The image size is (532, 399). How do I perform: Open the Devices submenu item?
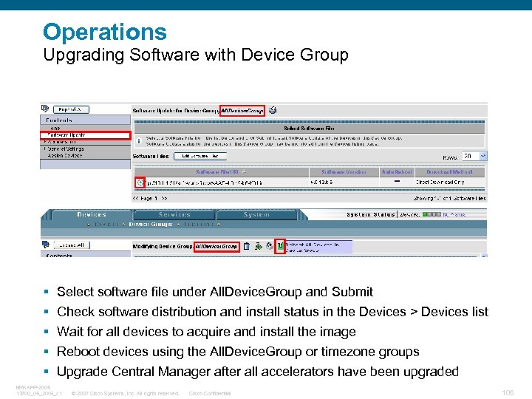(x=106, y=225)
